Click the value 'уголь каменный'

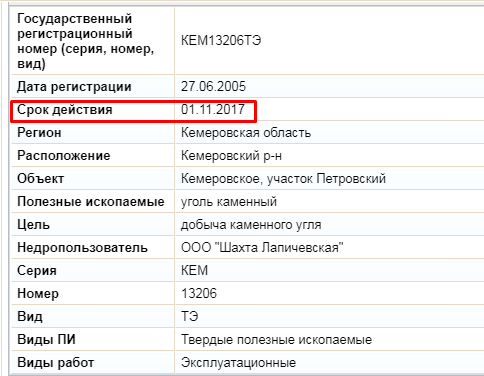click(x=229, y=202)
